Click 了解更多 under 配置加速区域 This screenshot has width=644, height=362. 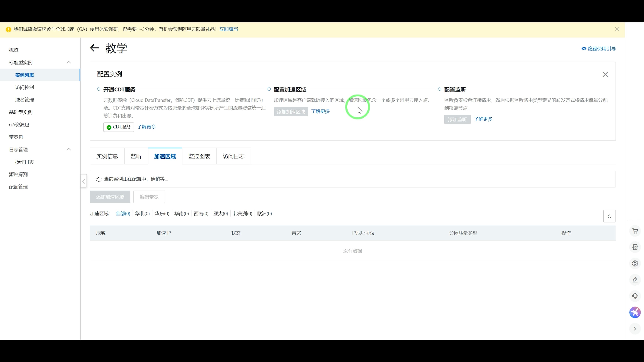tap(320, 111)
